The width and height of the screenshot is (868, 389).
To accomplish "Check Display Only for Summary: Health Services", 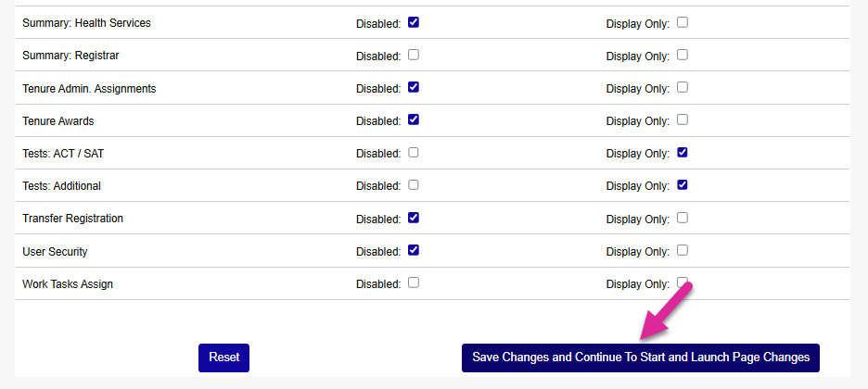I will tap(683, 22).
